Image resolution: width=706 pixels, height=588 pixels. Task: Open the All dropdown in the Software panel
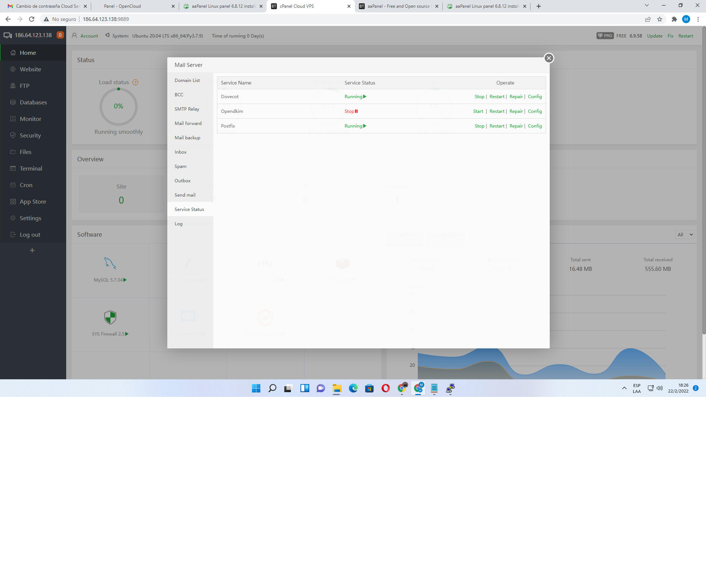pyautogui.click(x=685, y=234)
